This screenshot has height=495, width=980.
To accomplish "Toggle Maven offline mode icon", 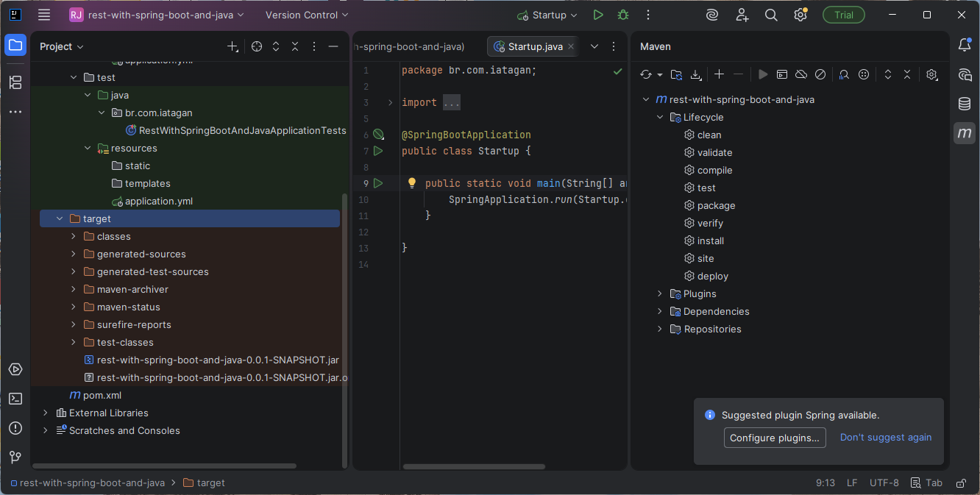I will [801, 74].
